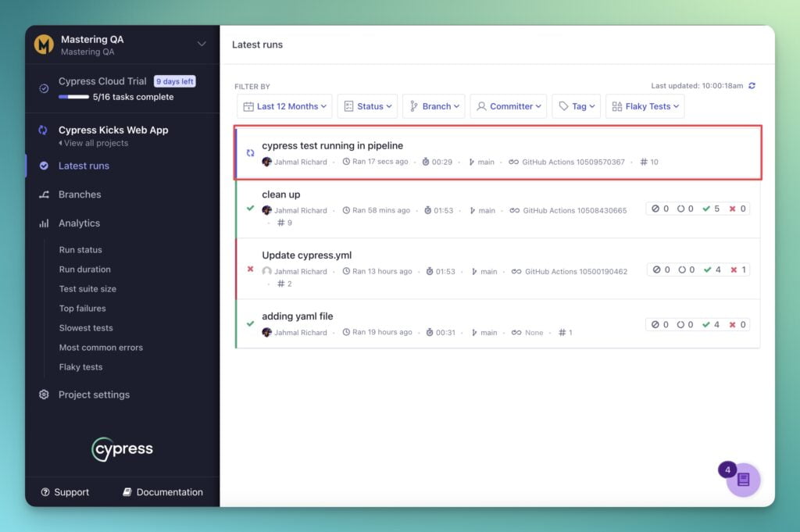This screenshot has height=532, width=800.
Task: Click the Project settings gear icon
Action: click(44, 395)
